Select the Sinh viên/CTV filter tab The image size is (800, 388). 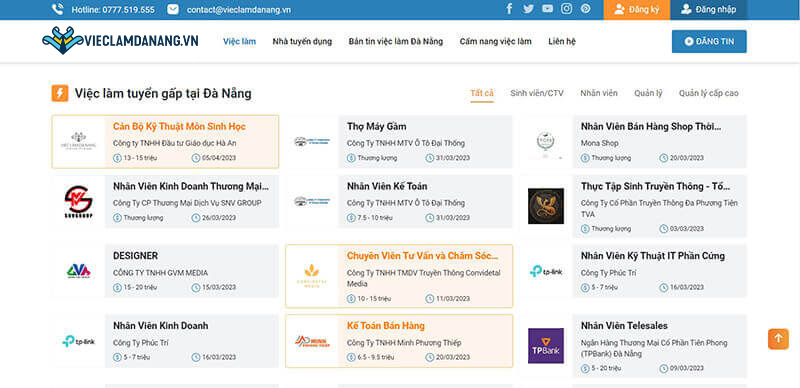point(537,93)
